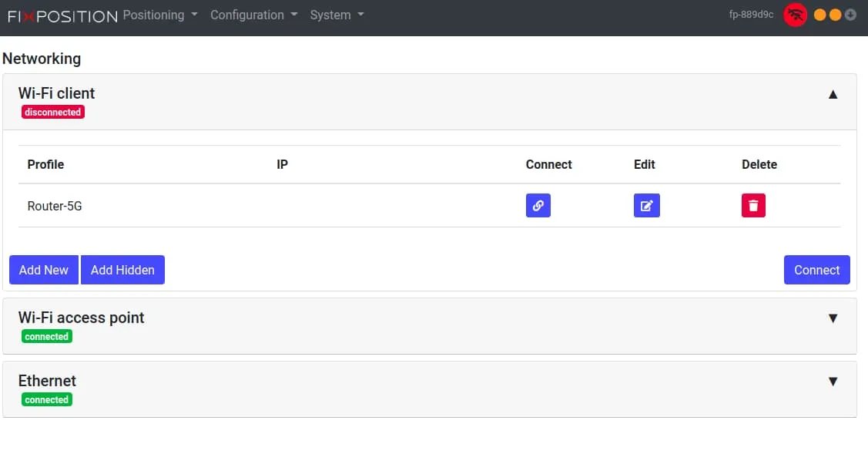Expand the Ethernet section

(x=833, y=382)
